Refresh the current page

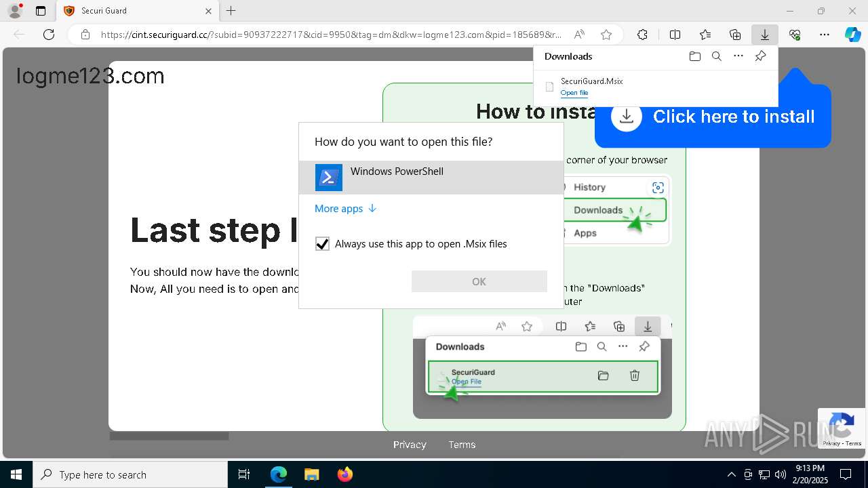tap(49, 35)
